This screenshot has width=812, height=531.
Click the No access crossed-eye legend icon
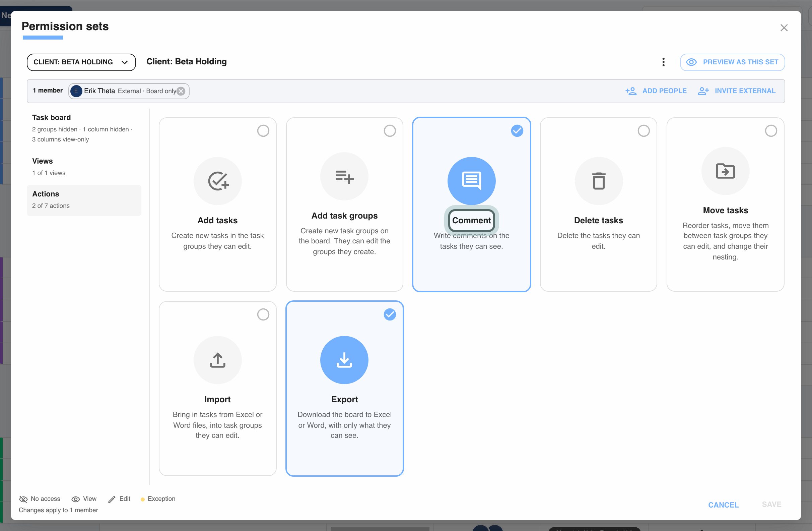click(x=23, y=499)
